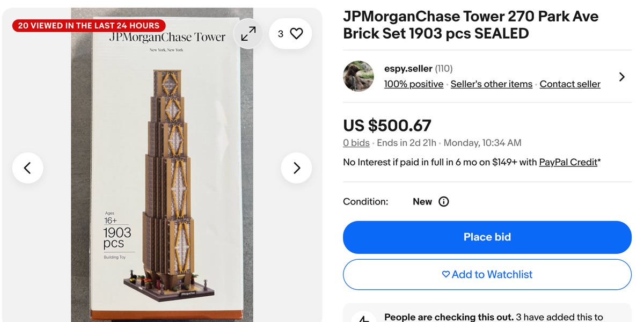Go to the next listing photo

point(296,168)
